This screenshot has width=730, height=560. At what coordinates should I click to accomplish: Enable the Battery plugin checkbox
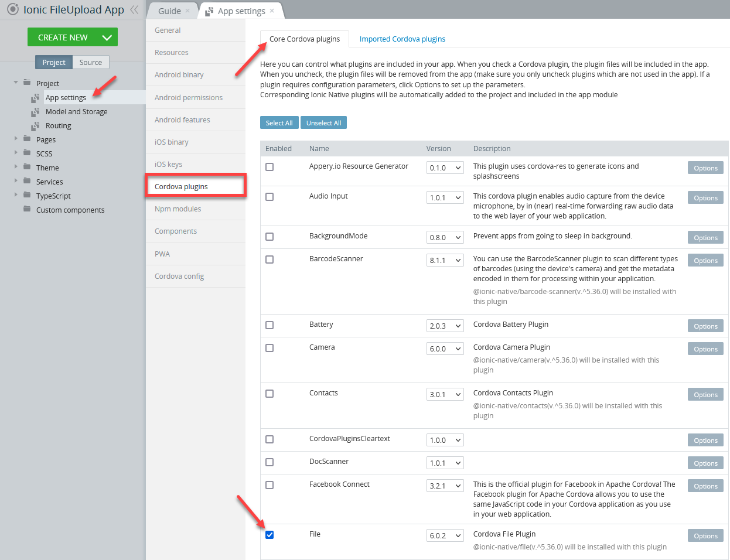[x=270, y=325]
